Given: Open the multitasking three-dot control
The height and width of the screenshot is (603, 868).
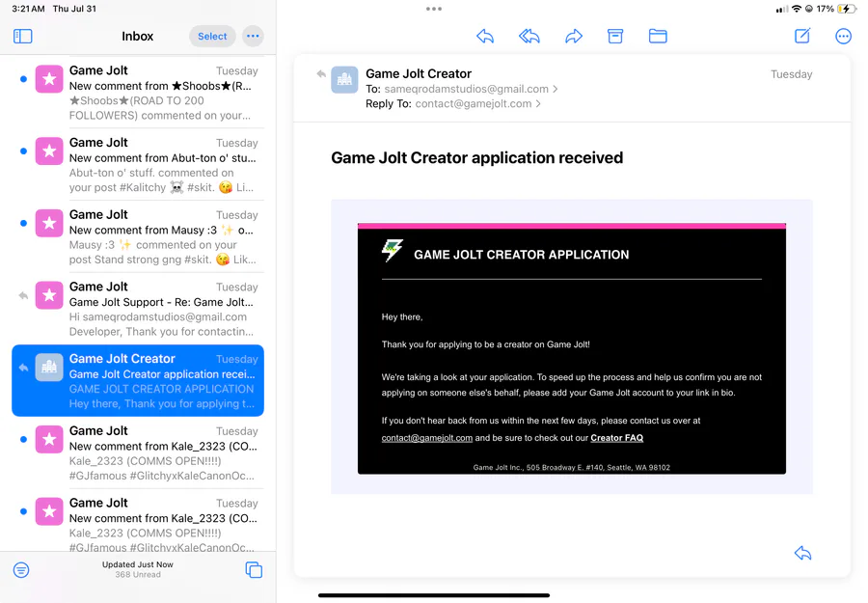Looking at the screenshot, I should pos(434,9).
